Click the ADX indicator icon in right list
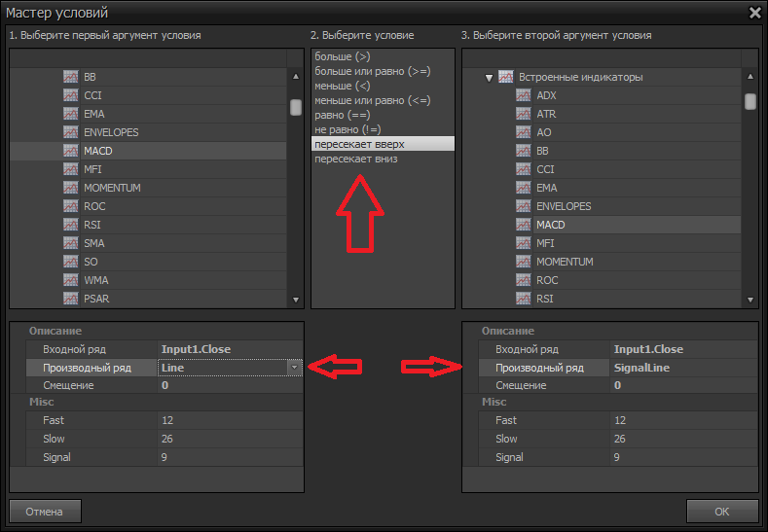 (x=523, y=95)
